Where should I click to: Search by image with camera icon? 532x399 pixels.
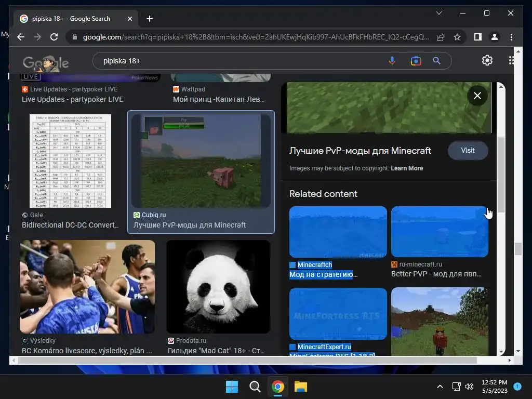pyautogui.click(x=416, y=61)
